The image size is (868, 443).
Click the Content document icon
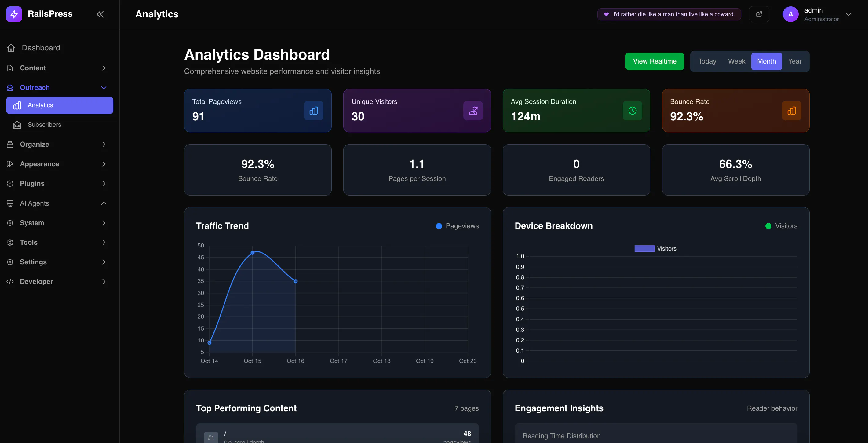tap(10, 68)
